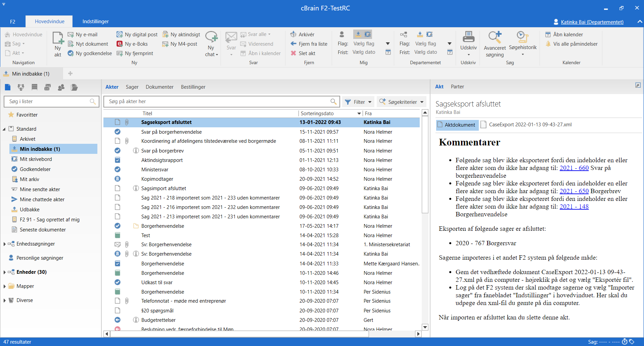Click the Søg på akter her field
The height and width of the screenshot is (346, 644).
222,101
